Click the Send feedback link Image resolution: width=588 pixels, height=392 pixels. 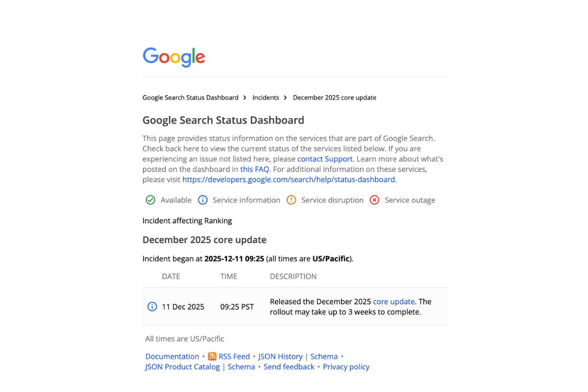pyautogui.click(x=289, y=367)
